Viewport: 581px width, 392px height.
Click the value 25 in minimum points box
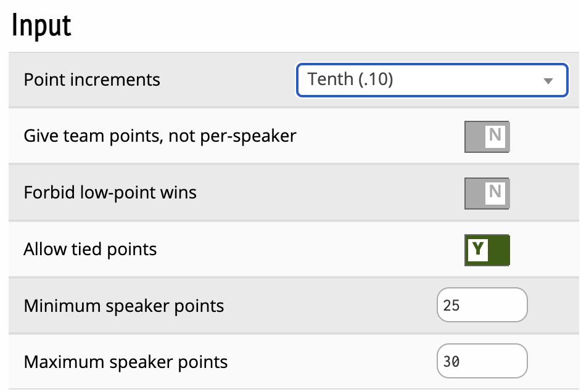coord(451,306)
